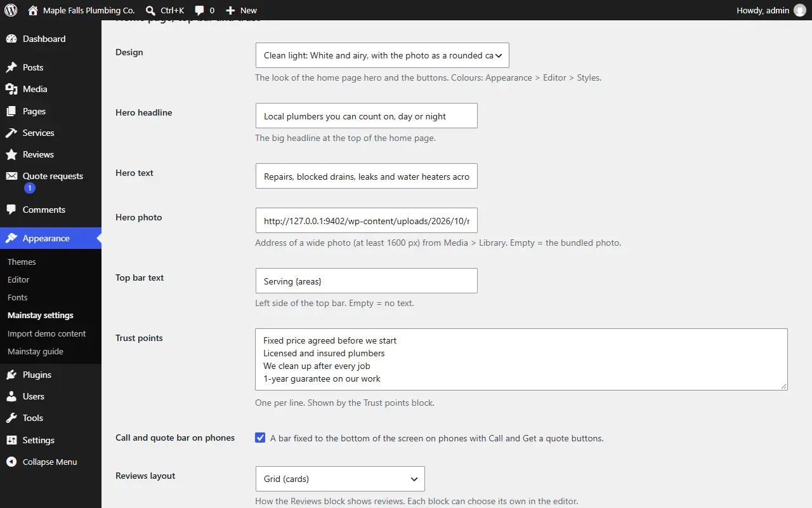The width and height of the screenshot is (812, 508).
Task: Click into the Top bar text field
Action: pos(366,281)
